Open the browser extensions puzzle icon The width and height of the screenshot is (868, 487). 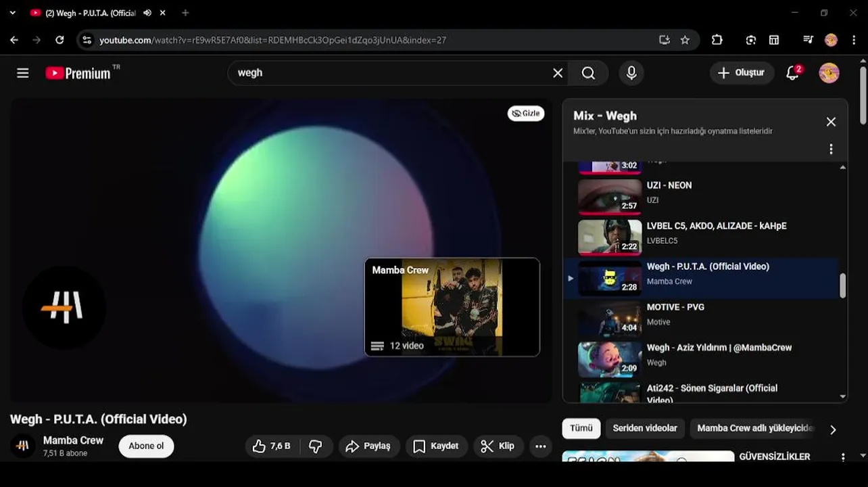[x=717, y=40]
